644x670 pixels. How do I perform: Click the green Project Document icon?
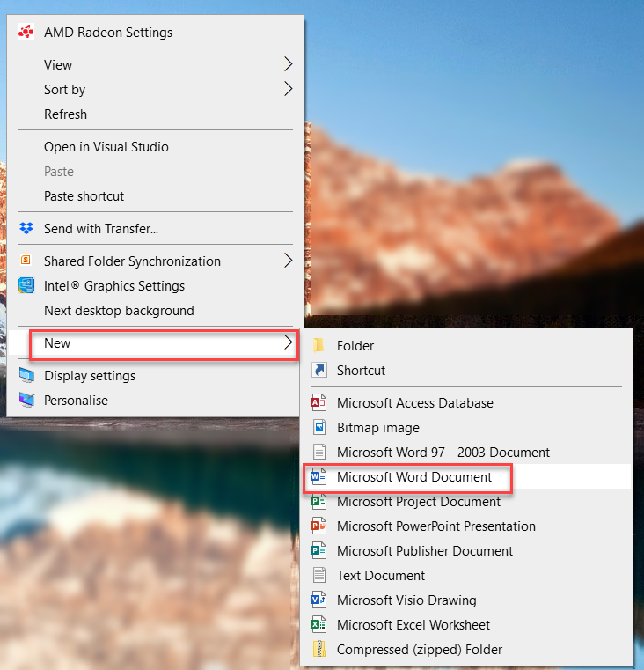point(318,501)
